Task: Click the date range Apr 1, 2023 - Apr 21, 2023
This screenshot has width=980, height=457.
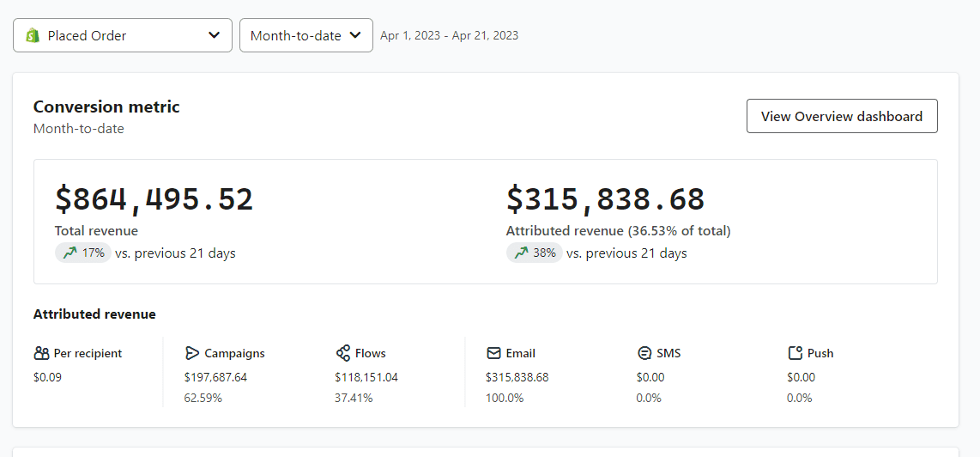Action: 450,36
